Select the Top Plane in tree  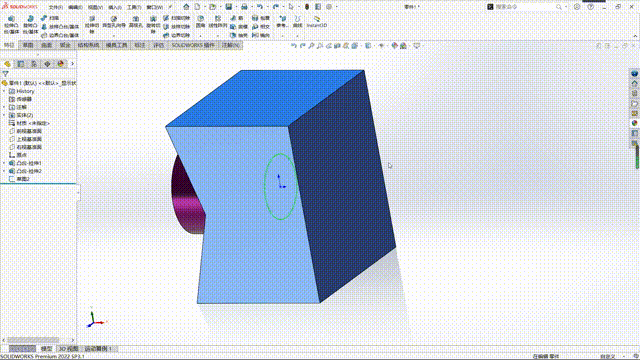point(25,139)
